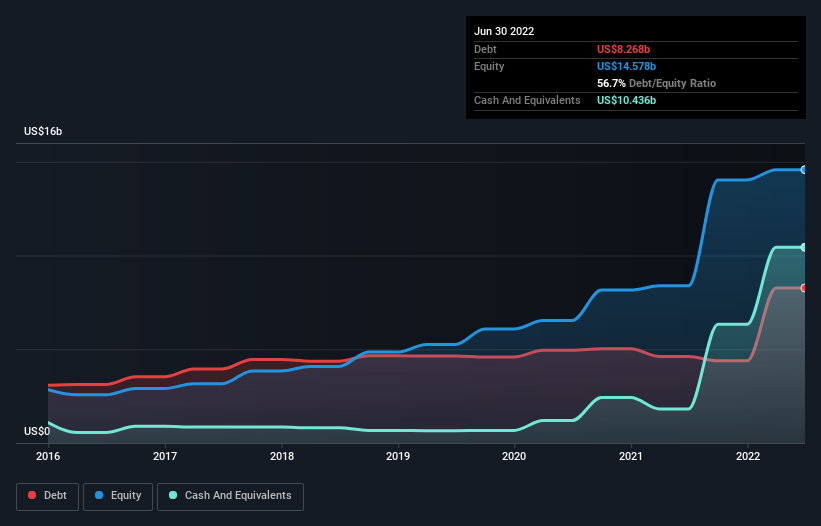
Task: Select the 2017 axis label
Action: 165,456
